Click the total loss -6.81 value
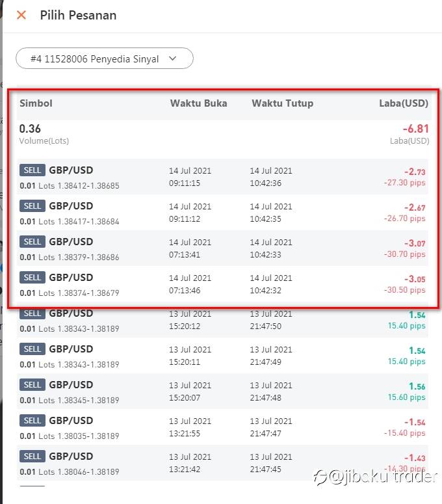Screen dimensions: 442x504 point(415,129)
